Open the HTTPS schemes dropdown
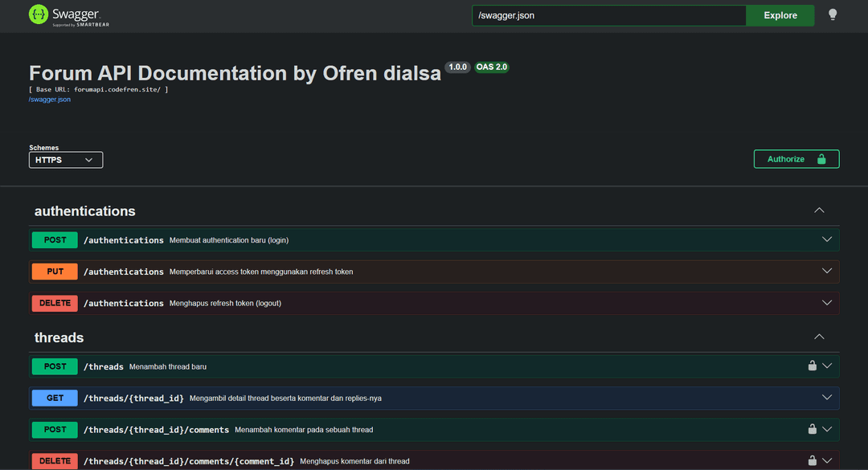This screenshot has height=470, width=868. [x=66, y=160]
